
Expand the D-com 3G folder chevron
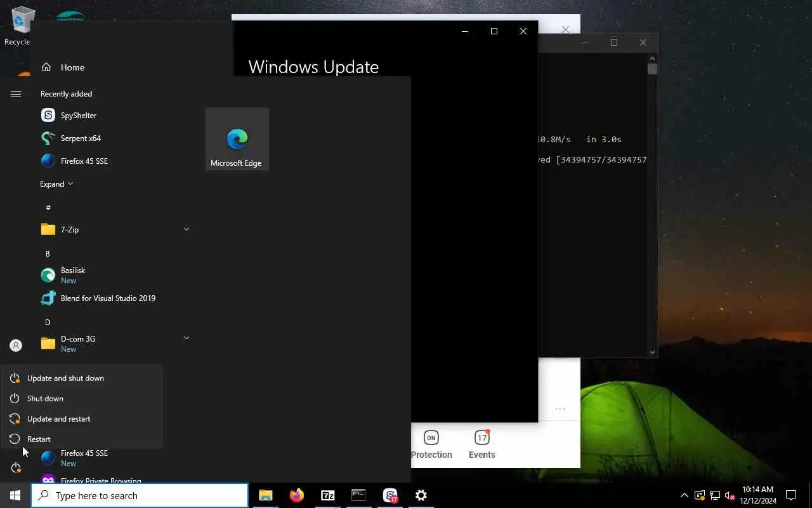click(187, 338)
